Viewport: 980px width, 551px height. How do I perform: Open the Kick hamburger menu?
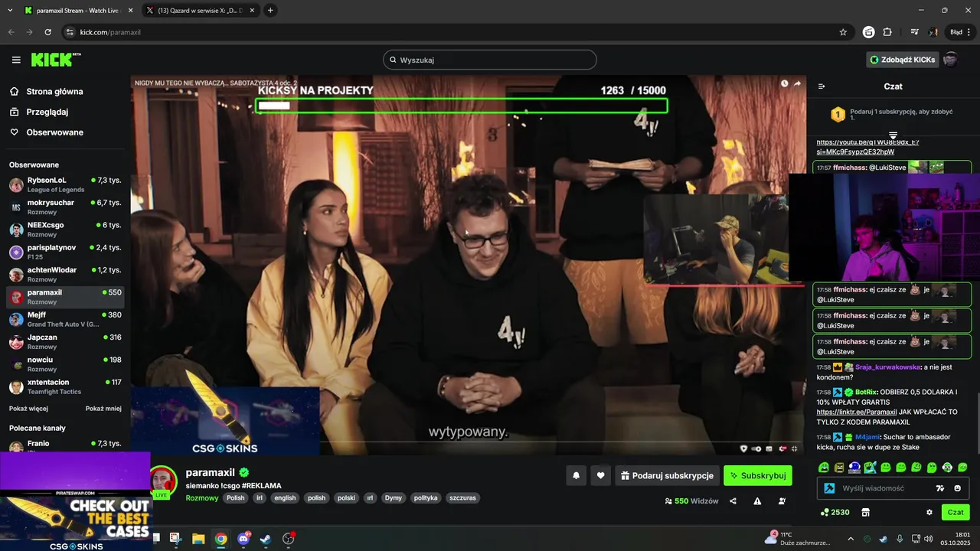pos(16,60)
